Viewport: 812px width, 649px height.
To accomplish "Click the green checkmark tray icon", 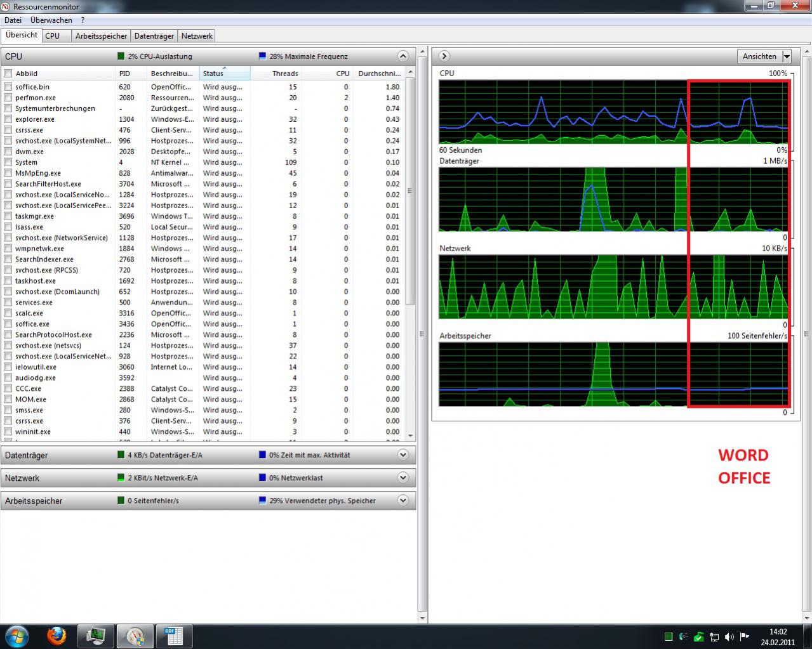I will (x=698, y=636).
